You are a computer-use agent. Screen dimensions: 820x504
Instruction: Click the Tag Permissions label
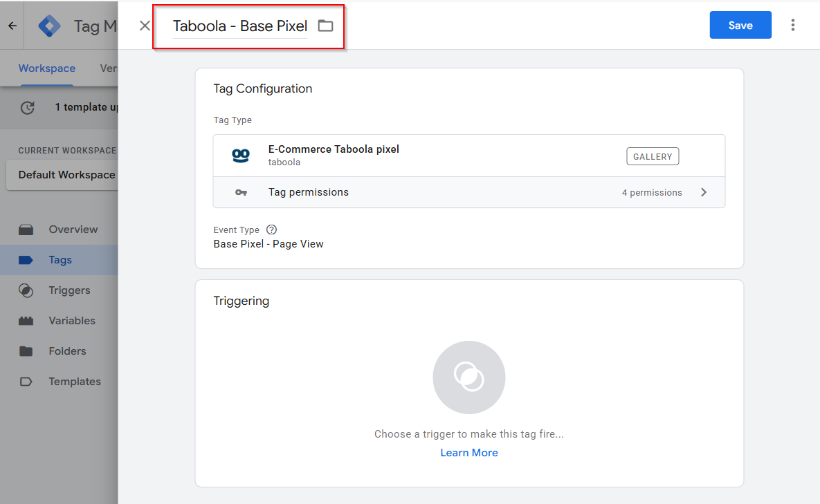309,192
